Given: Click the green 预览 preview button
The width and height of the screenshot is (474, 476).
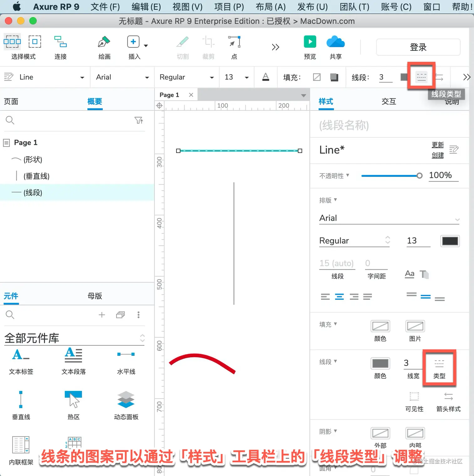Looking at the screenshot, I should coord(310,42).
